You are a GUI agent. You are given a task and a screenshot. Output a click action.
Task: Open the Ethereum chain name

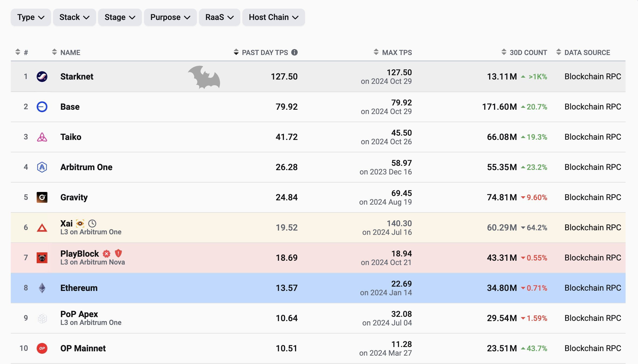point(79,288)
